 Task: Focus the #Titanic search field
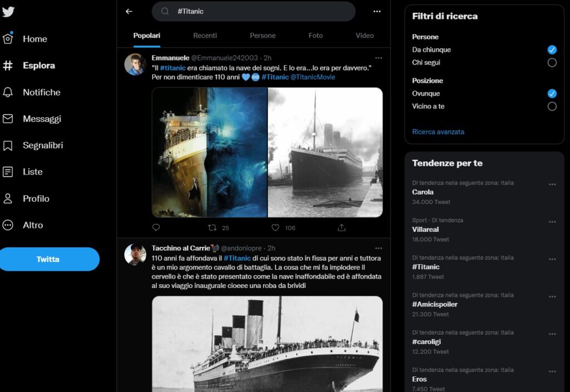(253, 11)
